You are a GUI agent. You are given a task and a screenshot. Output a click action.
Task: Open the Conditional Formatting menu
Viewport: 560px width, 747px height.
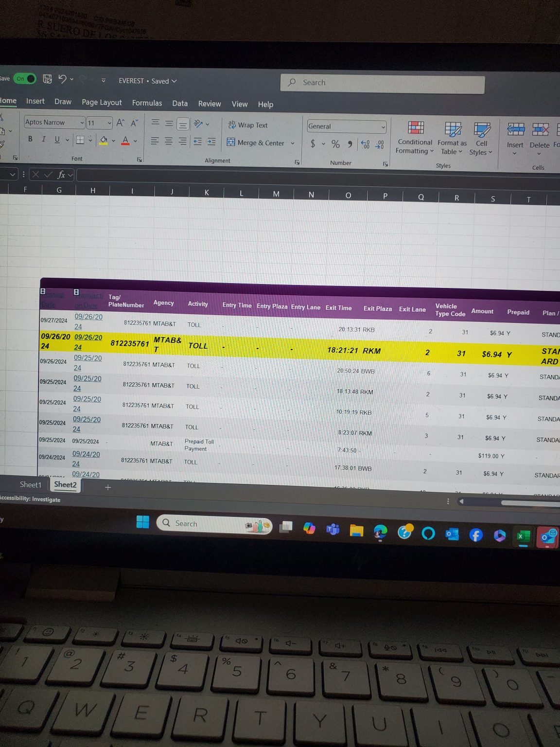coord(415,138)
